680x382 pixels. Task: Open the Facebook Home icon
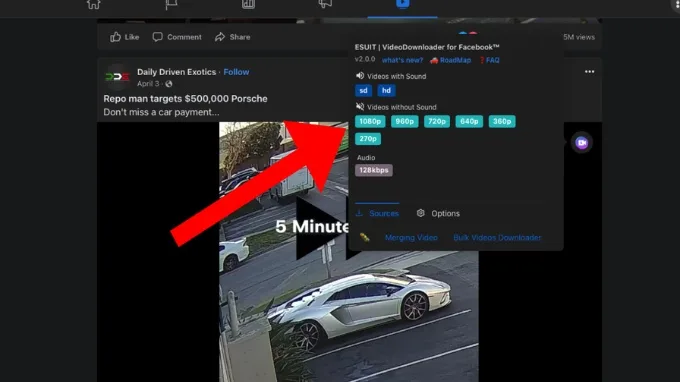[93, 4]
